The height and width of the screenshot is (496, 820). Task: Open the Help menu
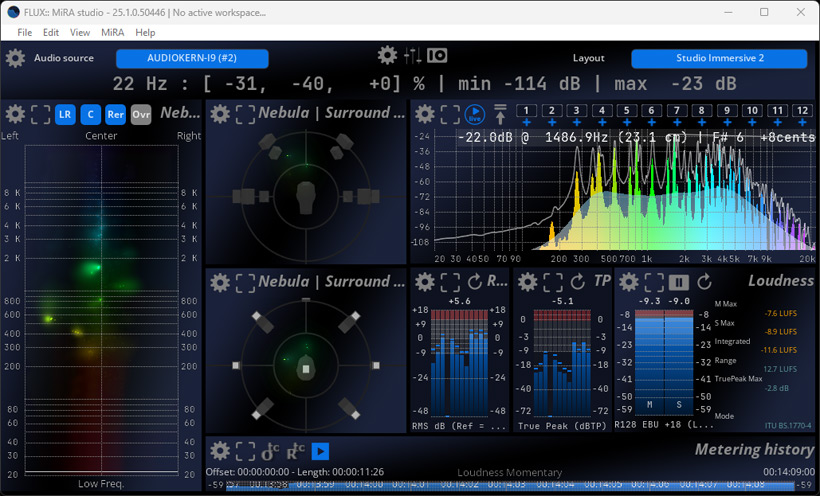pos(145,32)
